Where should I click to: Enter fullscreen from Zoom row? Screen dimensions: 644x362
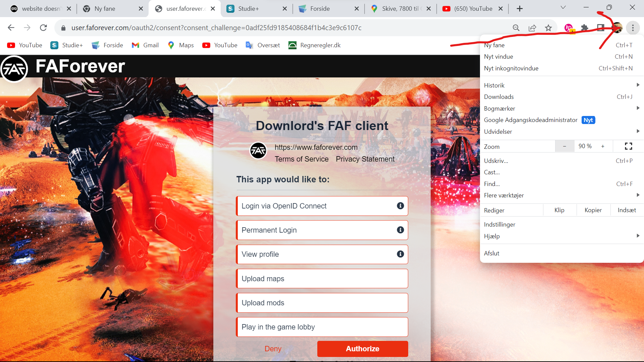pyautogui.click(x=628, y=146)
